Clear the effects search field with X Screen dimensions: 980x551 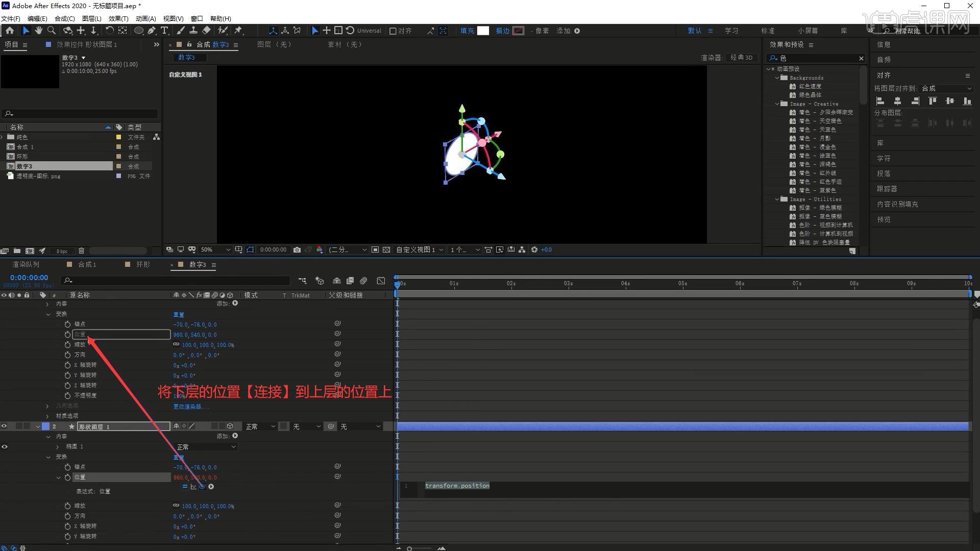(x=861, y=58)
